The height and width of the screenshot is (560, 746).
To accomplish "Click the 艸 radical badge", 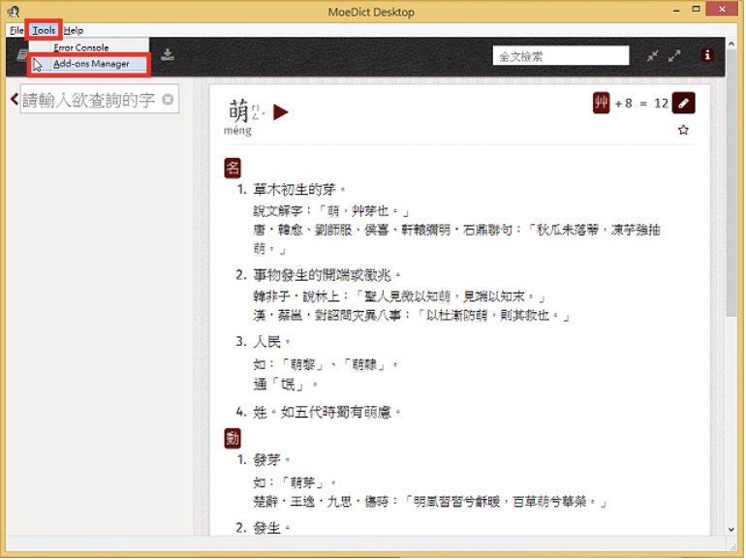I will (601, 103).
